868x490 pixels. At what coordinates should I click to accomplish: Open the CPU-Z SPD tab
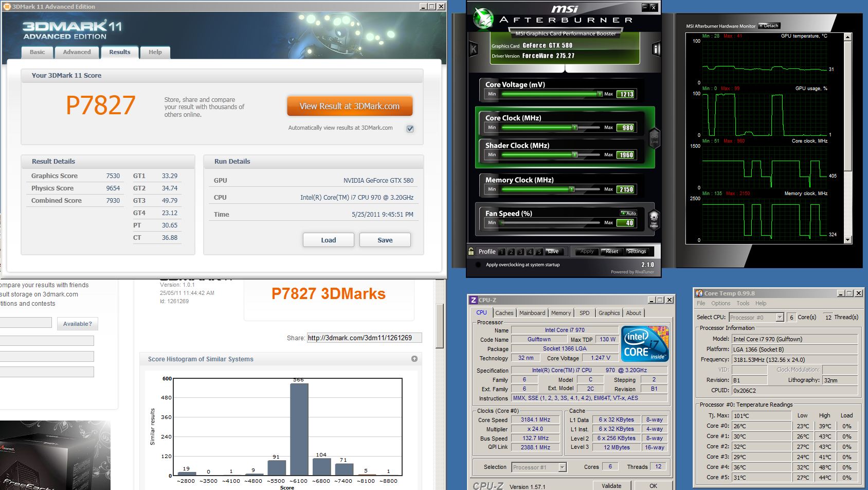click(x=585, y=313)
